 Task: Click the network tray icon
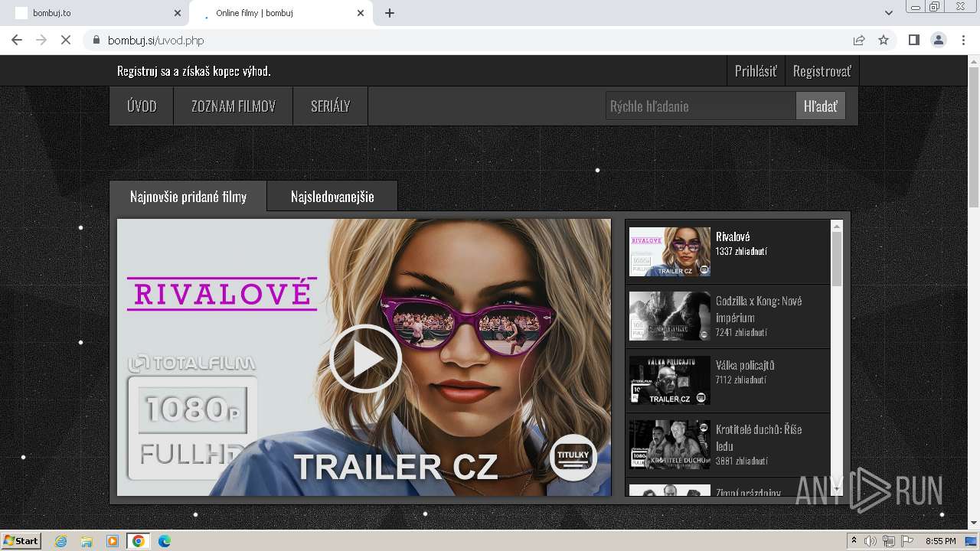click(x=889, y=541)
